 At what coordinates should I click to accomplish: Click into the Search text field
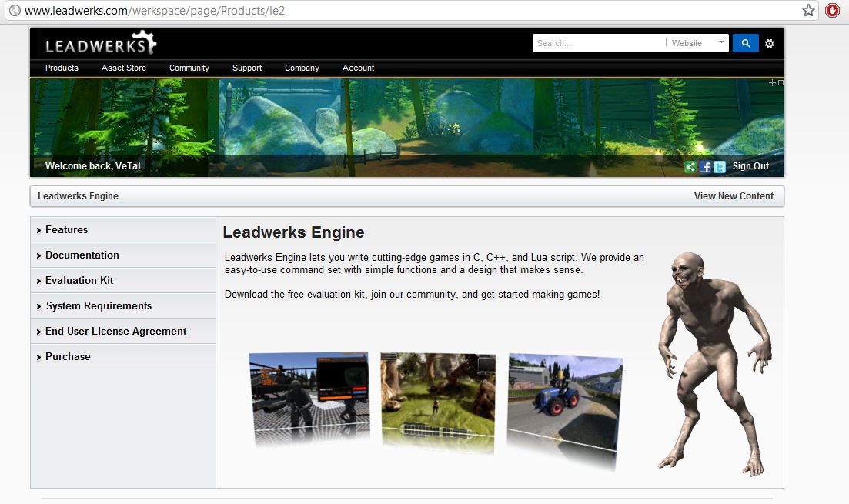click(x=599, y=43)
